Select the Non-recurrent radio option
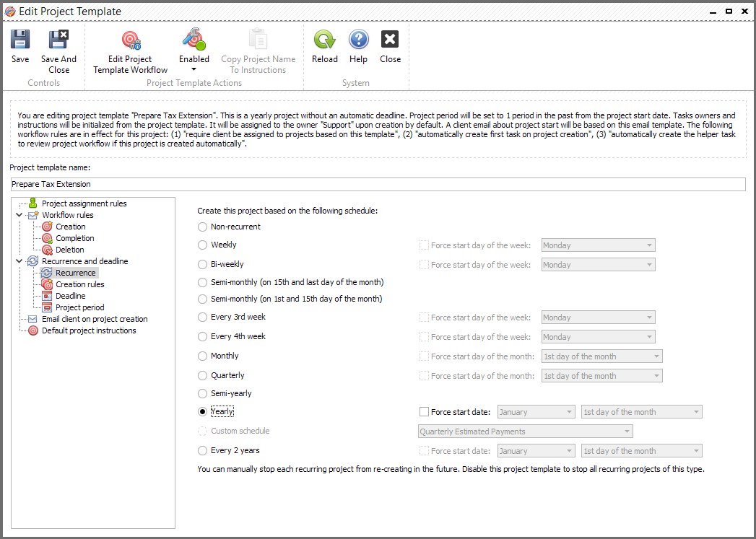 (202, 227)
